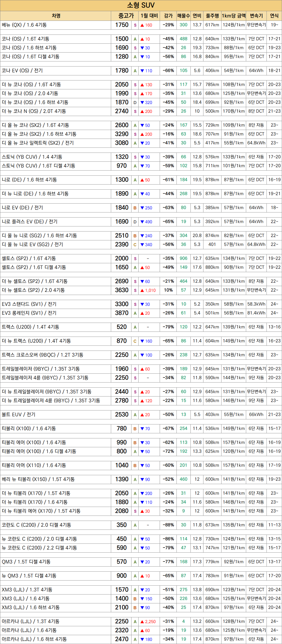This screenshot has width=282, height=644.
Task: Click the price 3870 for EV3 롱레인지
Action: [x=122, y=313]
